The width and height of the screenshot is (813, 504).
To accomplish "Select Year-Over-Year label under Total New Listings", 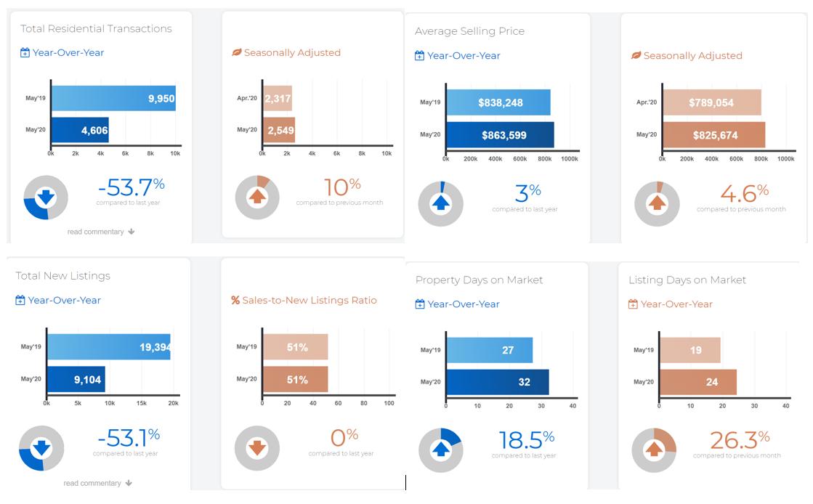I will pos(65,301).
